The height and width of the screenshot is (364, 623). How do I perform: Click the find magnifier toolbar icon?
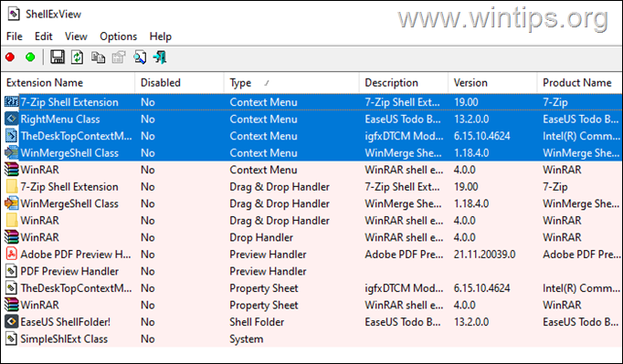[x=140, y=57]
